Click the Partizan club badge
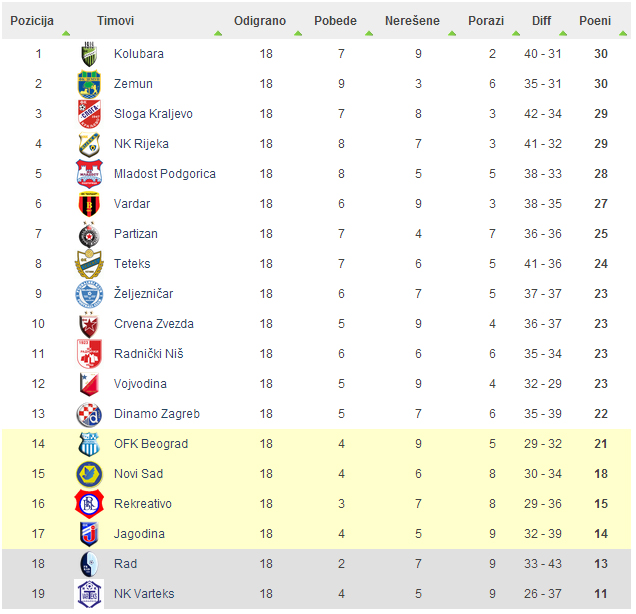Screen dimensions: 636x614 point(89,234)
